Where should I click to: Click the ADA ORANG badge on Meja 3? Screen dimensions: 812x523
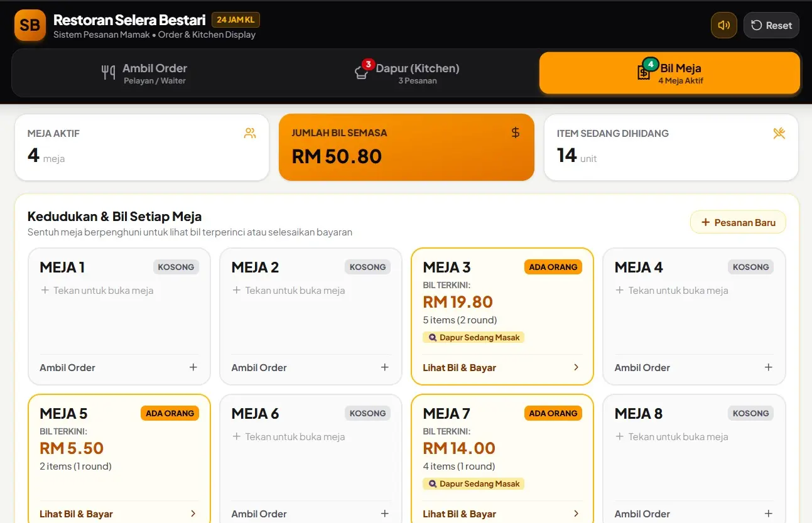tap(553, 267)
